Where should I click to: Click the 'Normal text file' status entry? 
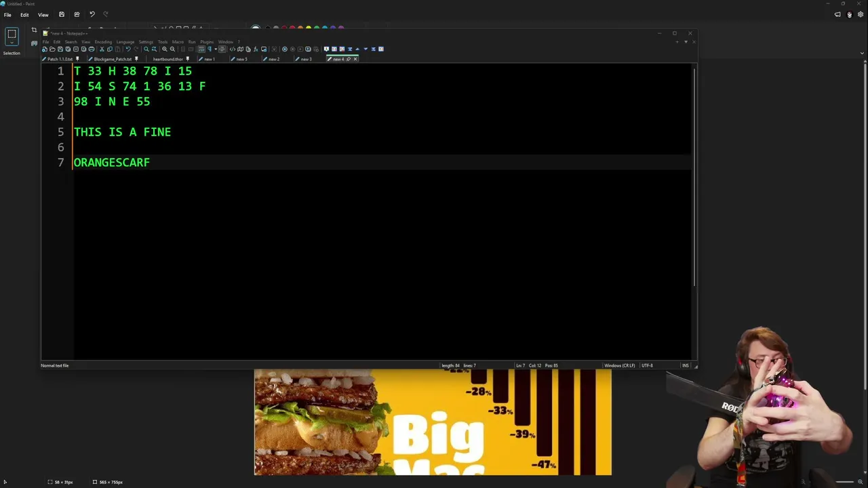tap(55, 366)
